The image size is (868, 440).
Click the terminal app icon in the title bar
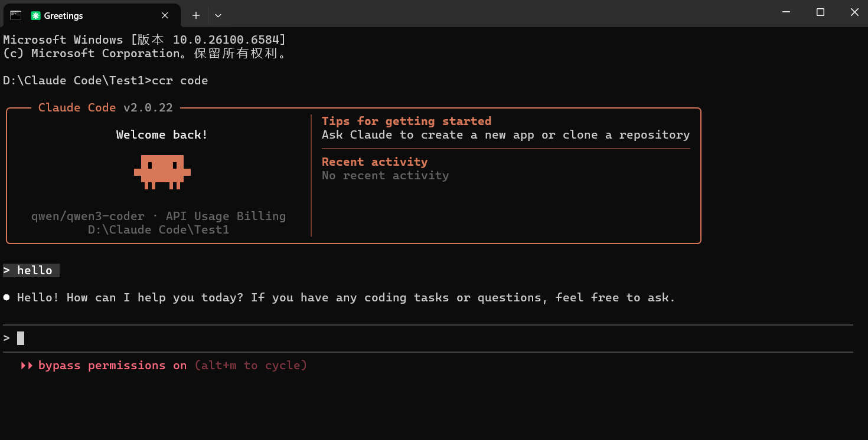[16, 15]
